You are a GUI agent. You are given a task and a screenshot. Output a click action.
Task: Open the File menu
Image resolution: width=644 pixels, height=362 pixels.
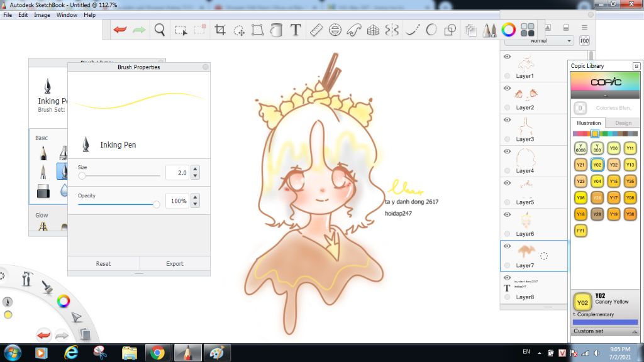(8, 15)
